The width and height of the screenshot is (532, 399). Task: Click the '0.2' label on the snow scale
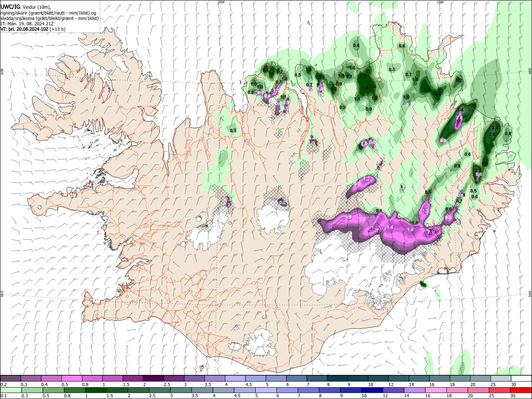[3, 384]
